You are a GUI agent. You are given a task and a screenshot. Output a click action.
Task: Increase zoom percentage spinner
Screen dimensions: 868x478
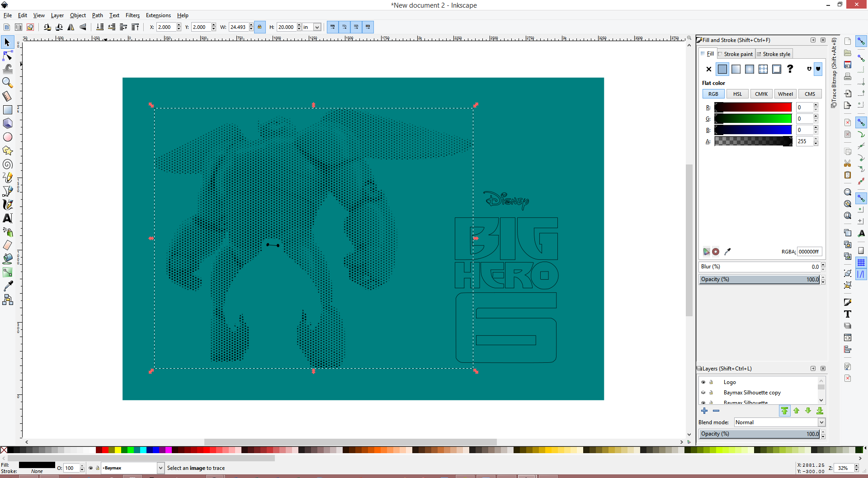click(856, 466)
